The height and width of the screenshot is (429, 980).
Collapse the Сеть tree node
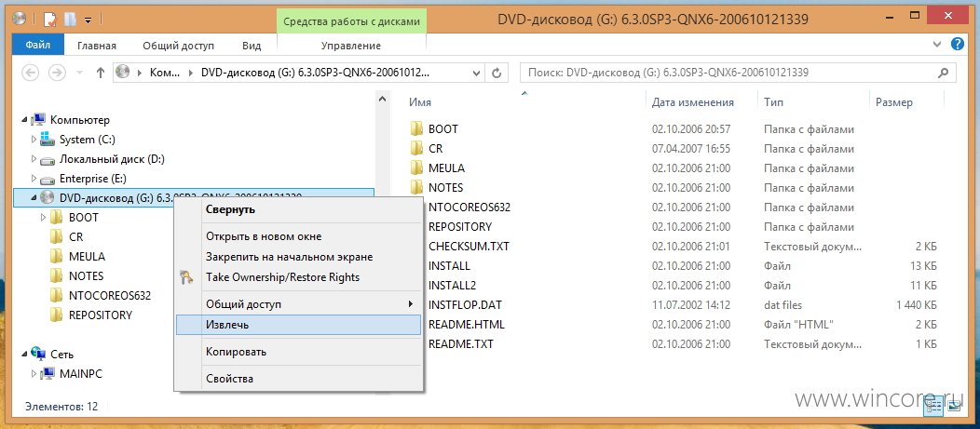point(24,354)
